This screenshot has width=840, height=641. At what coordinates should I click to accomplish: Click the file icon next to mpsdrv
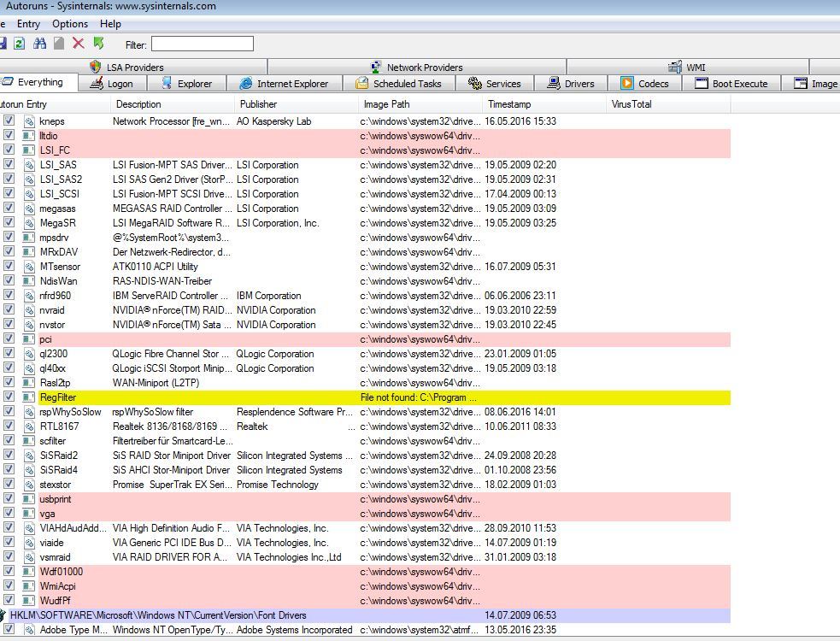coord(29,238)
